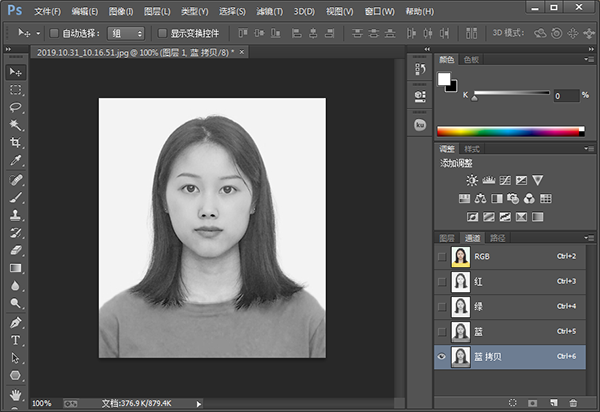Switch to the 图层 tab
This screenshot has width=600, height=412.
pos(447,238)
